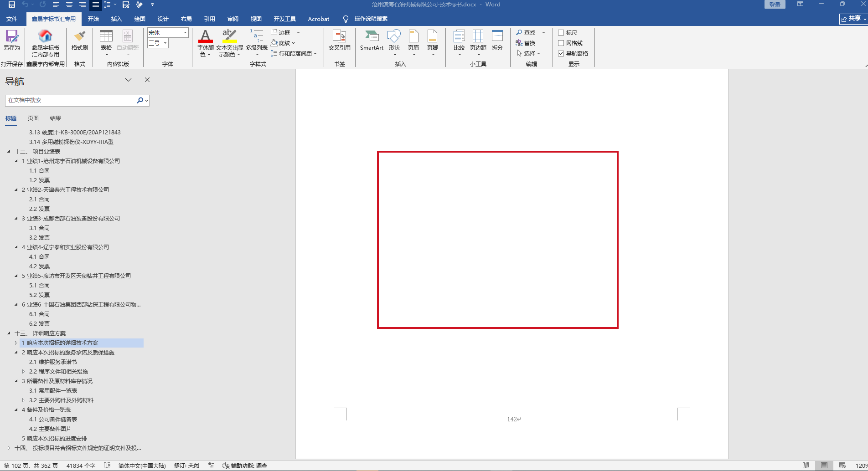Click the 鑫晟宇标书汇内部专用 house icon
Viewport: 868px width, 471px height.
pyautogui.click(x=45, y=43)
